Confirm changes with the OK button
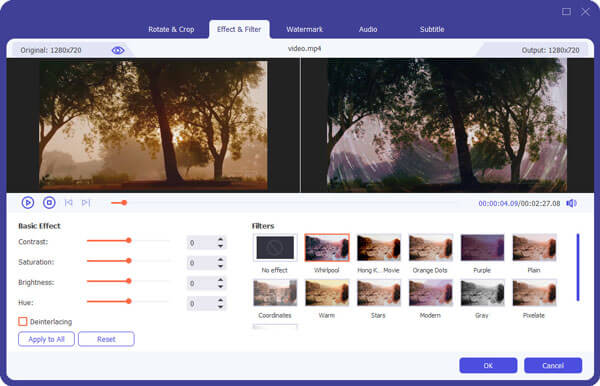This screenshot has height=386, width=600. (488, 365)
